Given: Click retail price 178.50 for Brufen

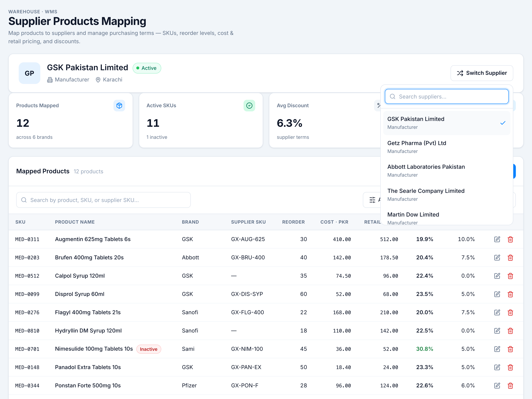Looking at the screenshot, I should click(389, 258).
